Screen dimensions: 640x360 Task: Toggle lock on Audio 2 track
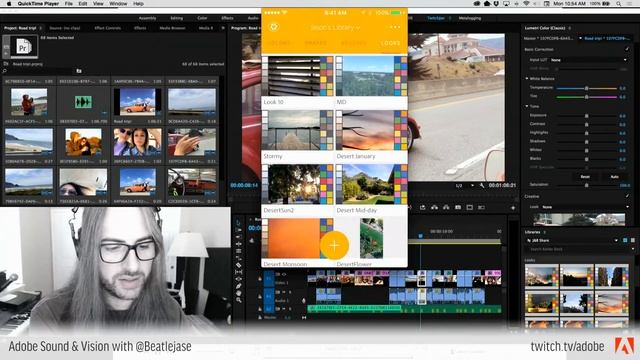point(260,309)
